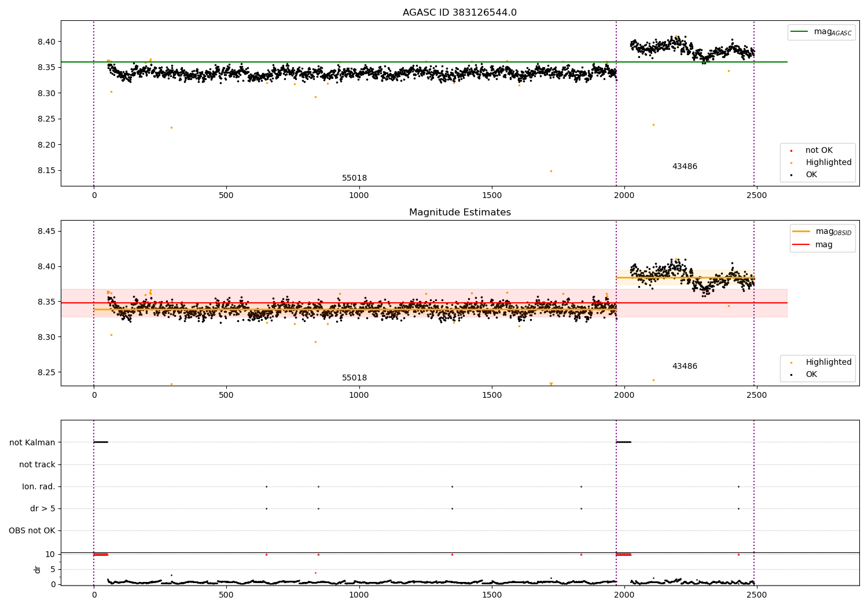
Task: Click the 'OBS not OK' axis label
Action: pos(32,530)
